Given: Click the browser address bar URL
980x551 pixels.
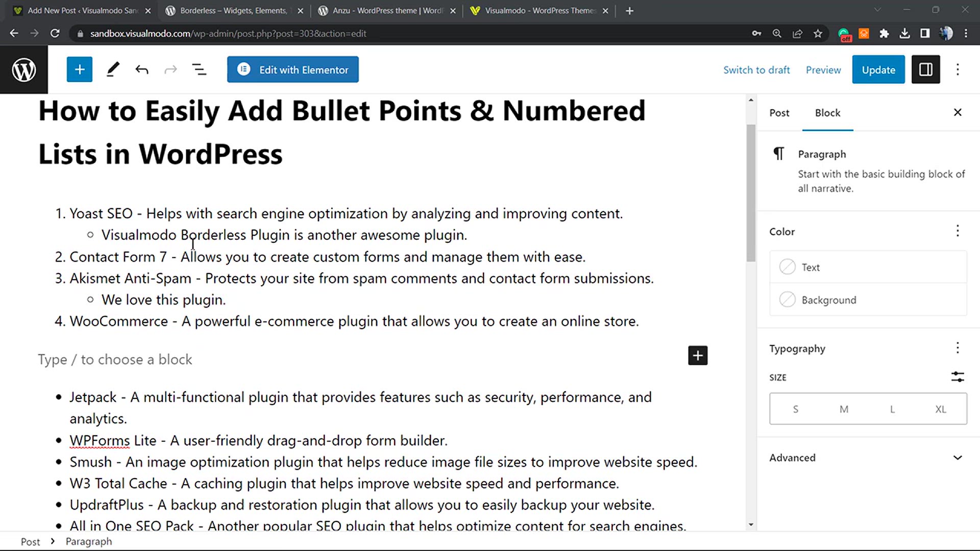Looking at the screenshot, I should (228, 34).
